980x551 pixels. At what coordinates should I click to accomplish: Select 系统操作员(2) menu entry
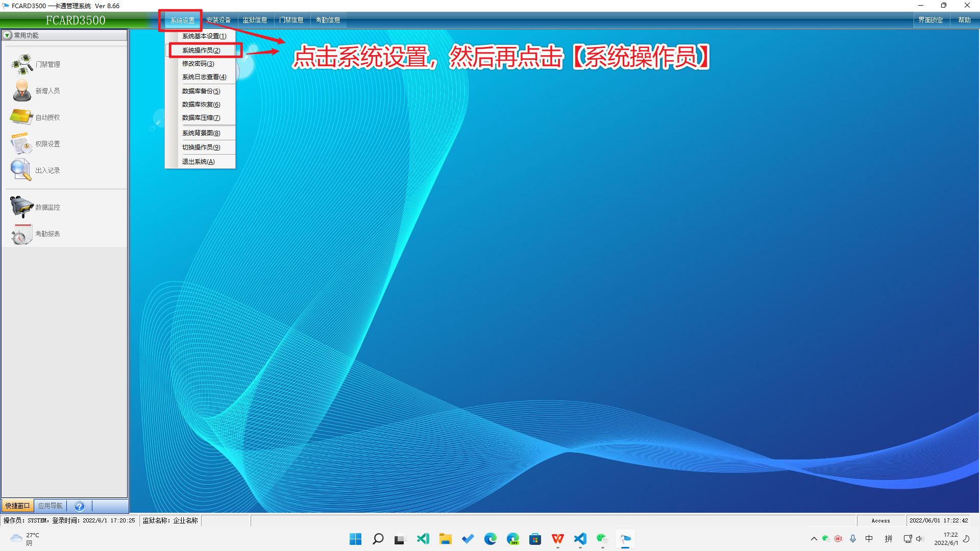pyautogui.click(x=202, y=50)
